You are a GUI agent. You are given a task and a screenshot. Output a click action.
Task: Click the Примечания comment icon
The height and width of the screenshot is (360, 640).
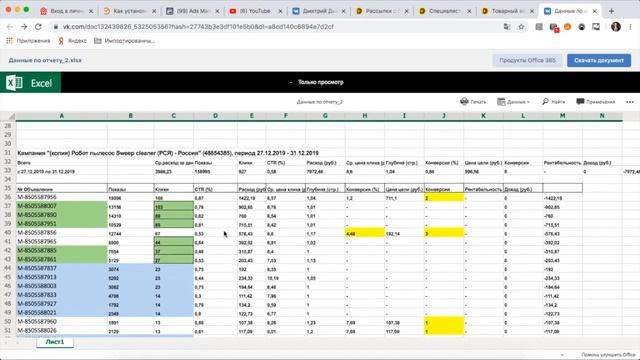[x=580, y=101]
